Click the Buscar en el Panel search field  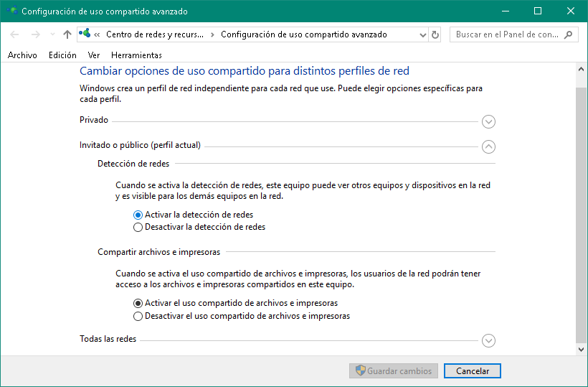506,34
